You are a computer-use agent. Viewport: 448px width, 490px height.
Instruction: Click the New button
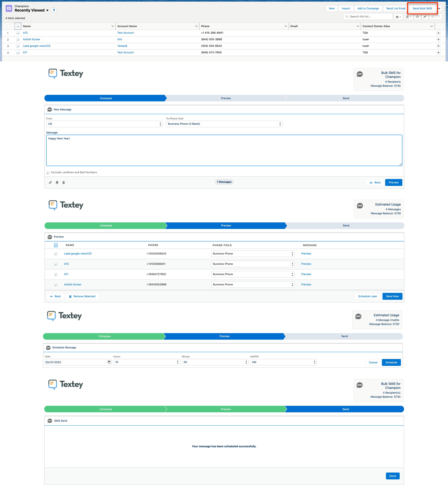(x=332, y=9)
